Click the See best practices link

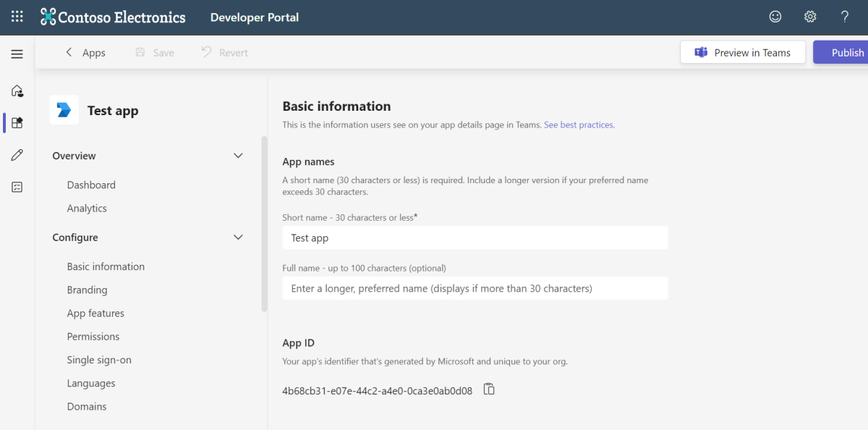[x=579, y=125]
